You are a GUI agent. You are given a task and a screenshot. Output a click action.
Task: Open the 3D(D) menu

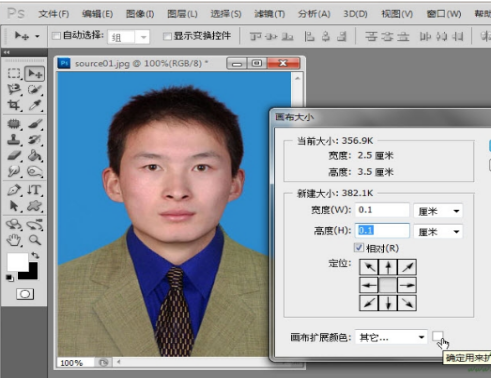[355, 14]
